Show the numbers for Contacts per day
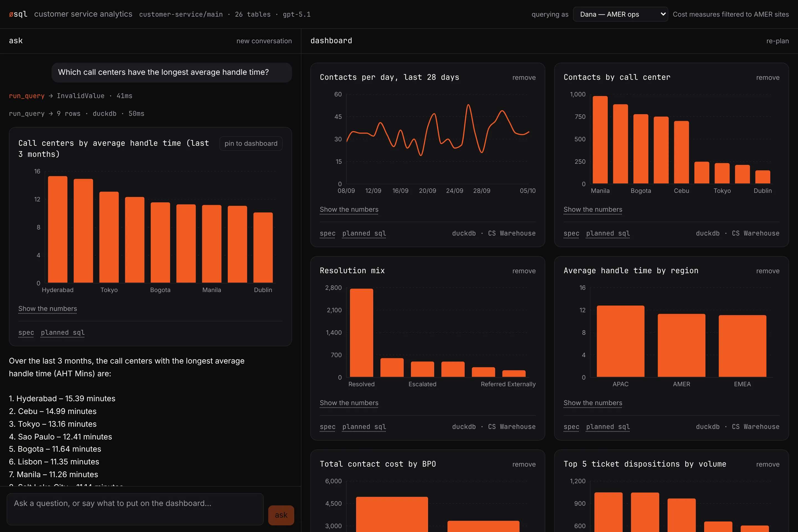Image resolution: width=798 pixels, height=532 pixels. point(349,210)
